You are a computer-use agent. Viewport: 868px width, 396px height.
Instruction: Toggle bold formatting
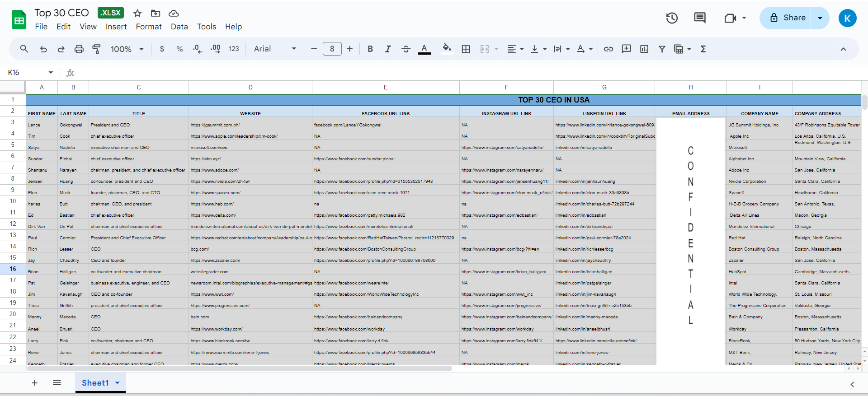coord(370,49)
